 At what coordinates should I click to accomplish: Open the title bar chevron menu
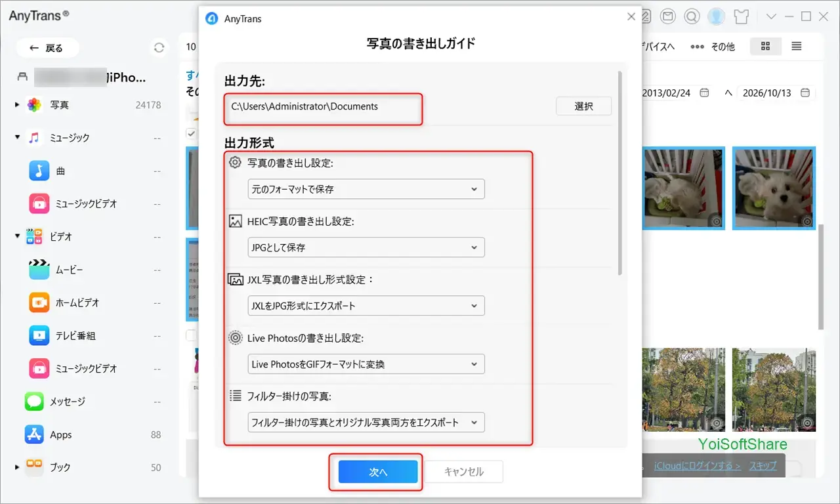tap(771, 16)
